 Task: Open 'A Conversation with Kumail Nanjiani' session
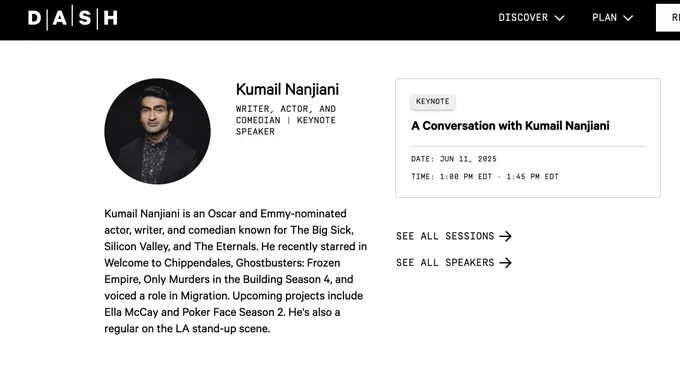510,126
